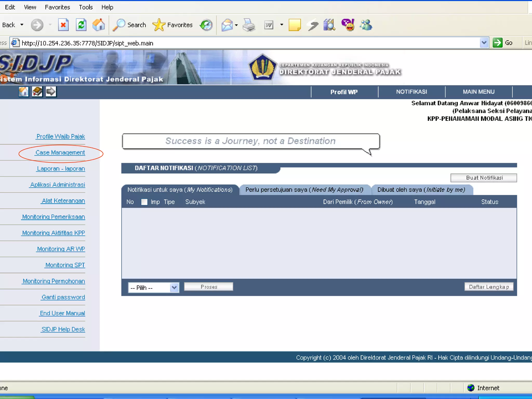Open the Monitoring SPT link

(65, 265)
